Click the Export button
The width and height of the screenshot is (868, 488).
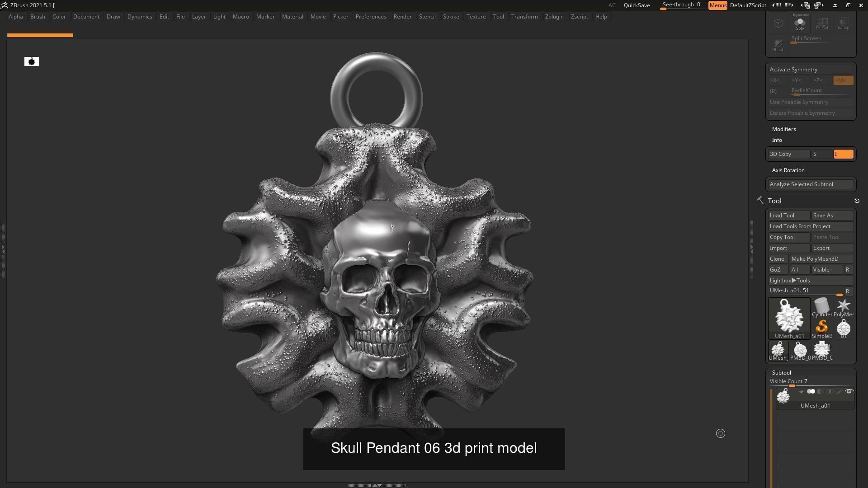[x=832, y=248]
